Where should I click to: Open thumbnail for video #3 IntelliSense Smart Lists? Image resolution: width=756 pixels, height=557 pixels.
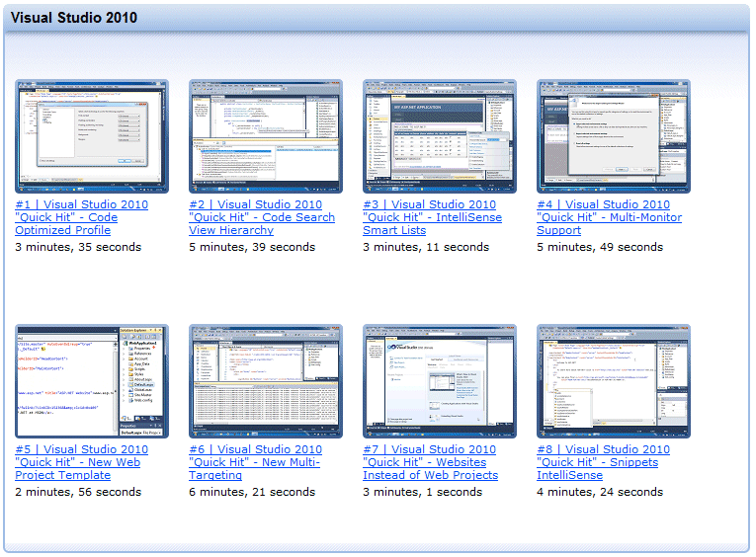coord(440,136)
